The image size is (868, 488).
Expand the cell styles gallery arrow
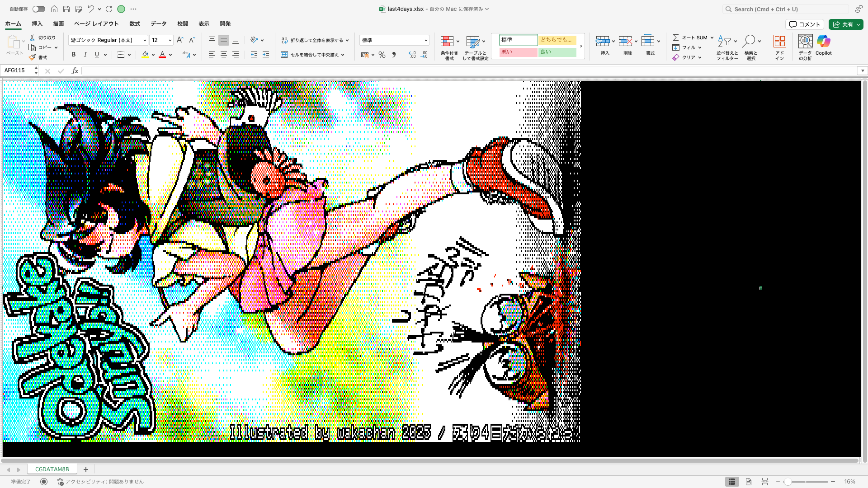point(581,46)
